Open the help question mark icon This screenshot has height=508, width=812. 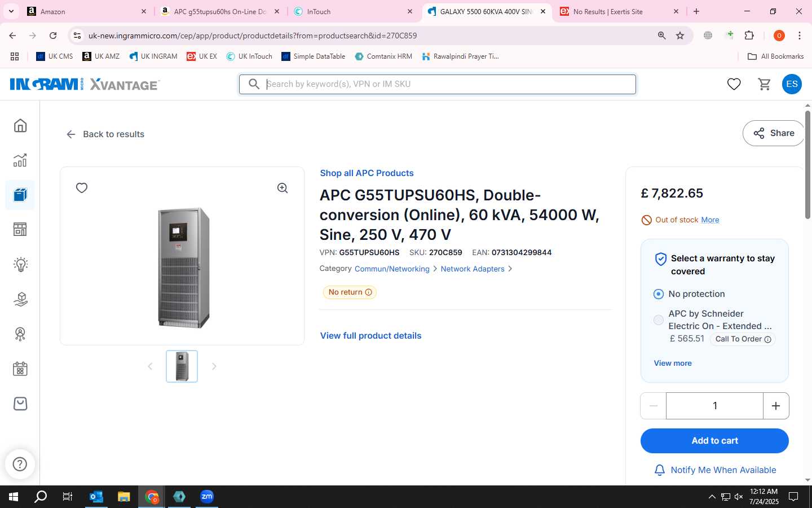tap(20, 464)
